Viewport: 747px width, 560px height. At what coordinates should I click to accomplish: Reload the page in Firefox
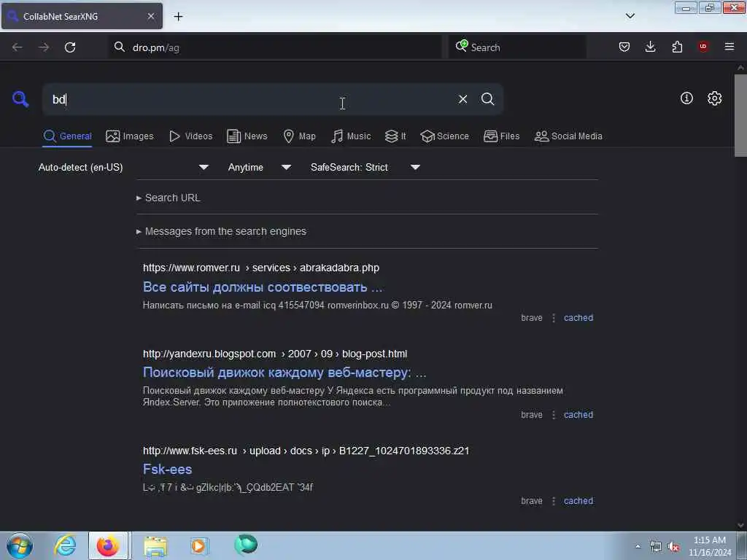click(70, 47)
